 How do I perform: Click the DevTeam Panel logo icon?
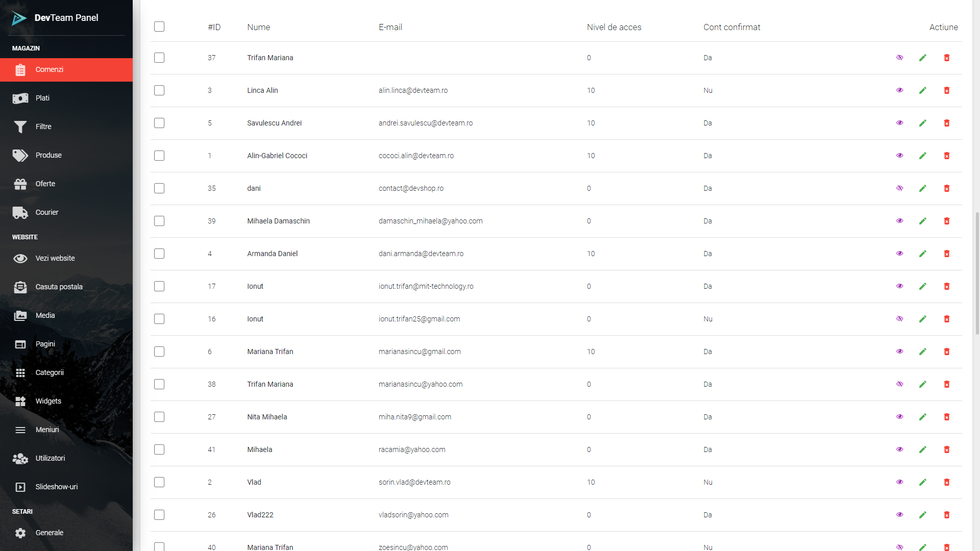pos(19,18)
